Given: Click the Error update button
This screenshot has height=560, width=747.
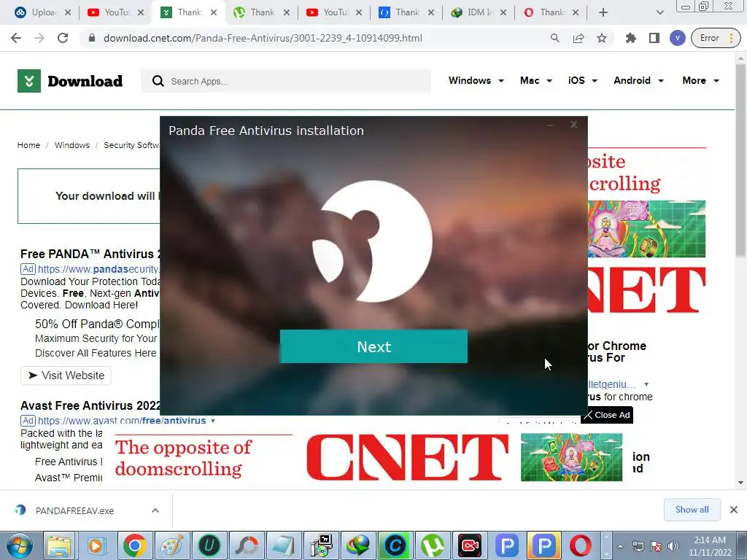Looking at the screenshot, I should point(716,38).
